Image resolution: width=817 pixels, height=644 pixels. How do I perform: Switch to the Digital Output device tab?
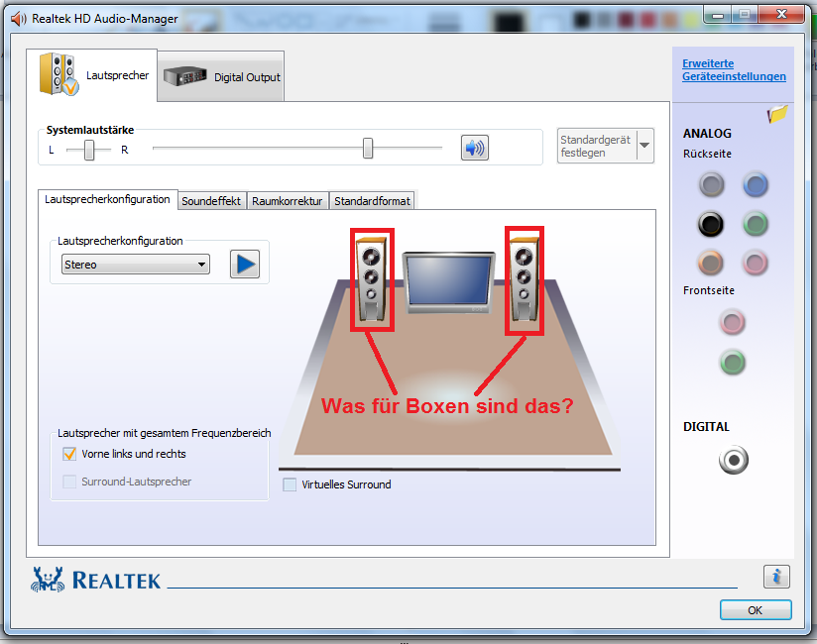pos(221,76)
